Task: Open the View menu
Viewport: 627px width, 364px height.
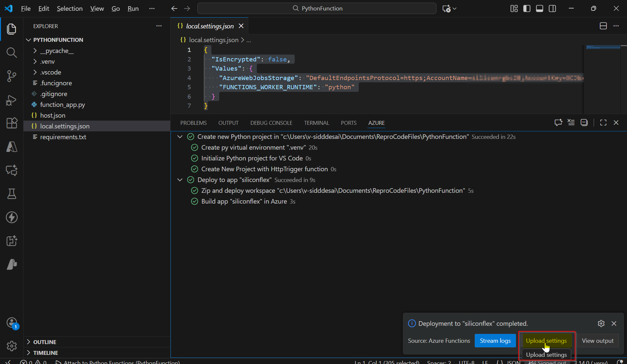Action: (97, 8)
